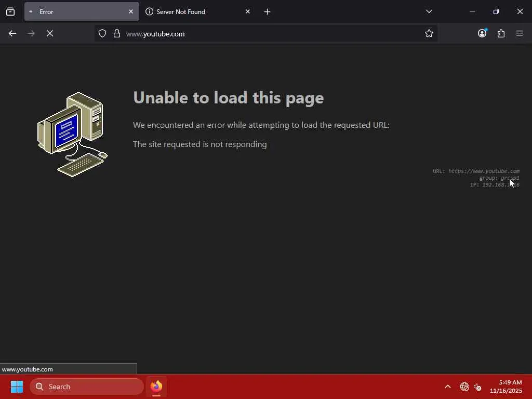
Task: Close the Server Not Found tab
Action: [248, 11]
